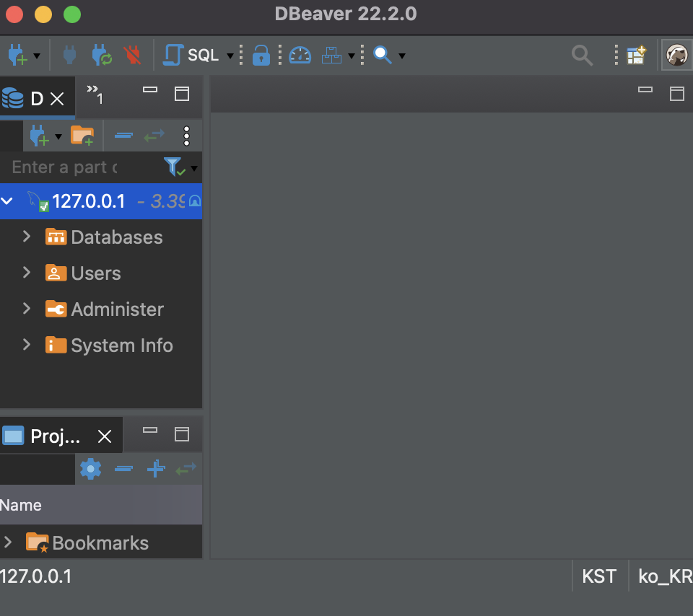Open the navigator three-dot view menu
Screen dimensions: 693x616
pyautogui.click(x=186, y=136)
